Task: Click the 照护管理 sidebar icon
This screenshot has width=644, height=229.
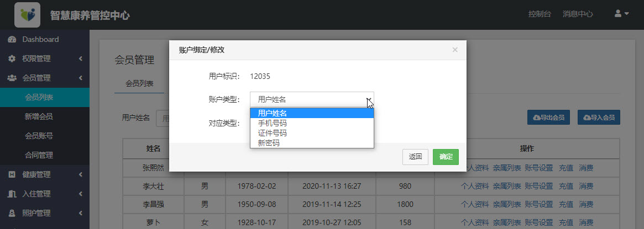Action: coord(12,213)
